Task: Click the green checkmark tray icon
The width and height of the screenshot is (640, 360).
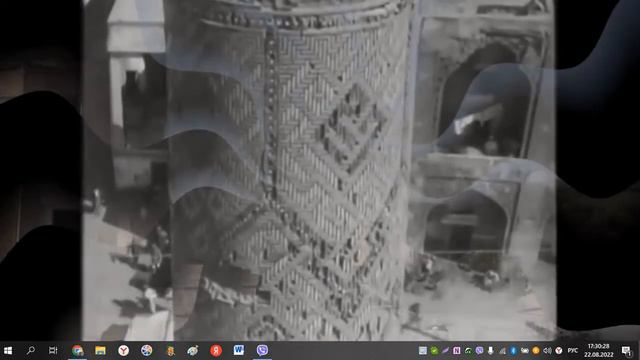Action: [x=434, y=351]
